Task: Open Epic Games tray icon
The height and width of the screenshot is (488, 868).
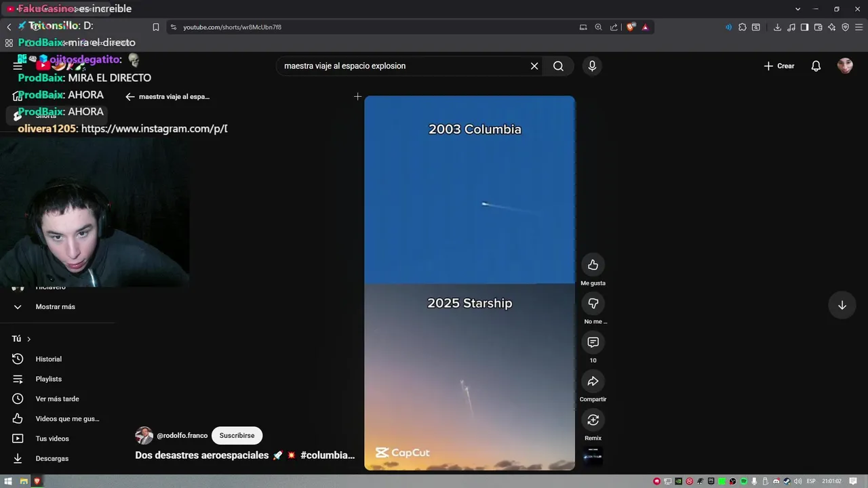Action: click(711, 481)
